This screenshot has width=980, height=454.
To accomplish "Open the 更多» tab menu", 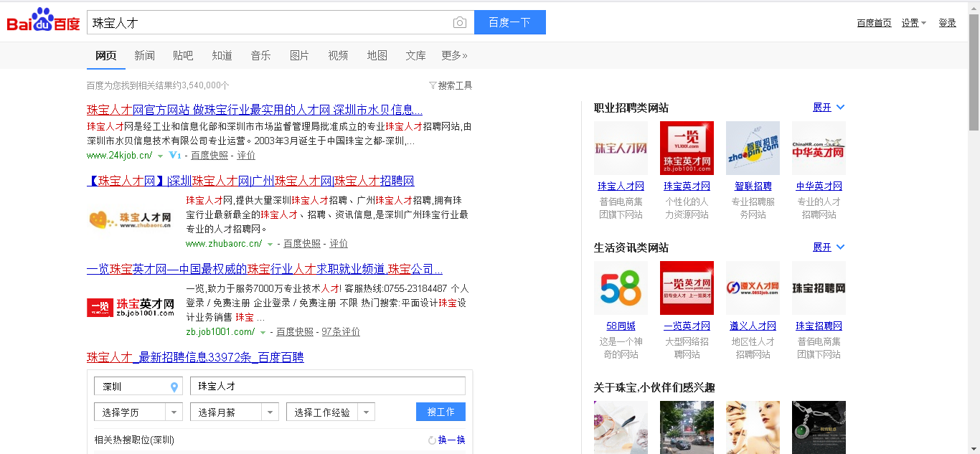I will (454, 55).
